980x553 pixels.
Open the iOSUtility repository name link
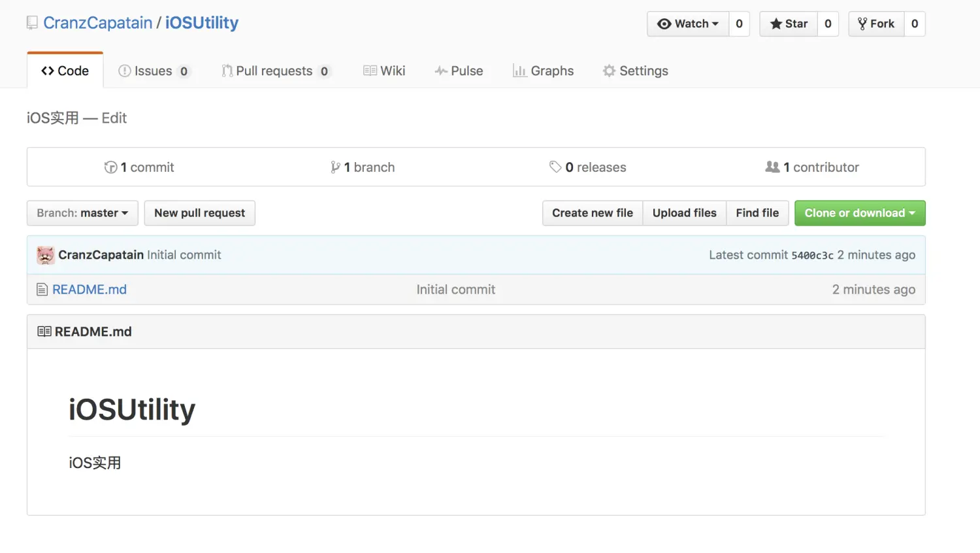(202, 23)
